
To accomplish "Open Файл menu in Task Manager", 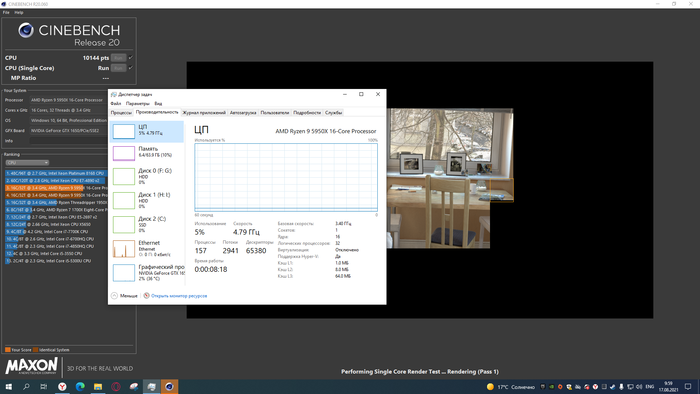I will [116, 104].
